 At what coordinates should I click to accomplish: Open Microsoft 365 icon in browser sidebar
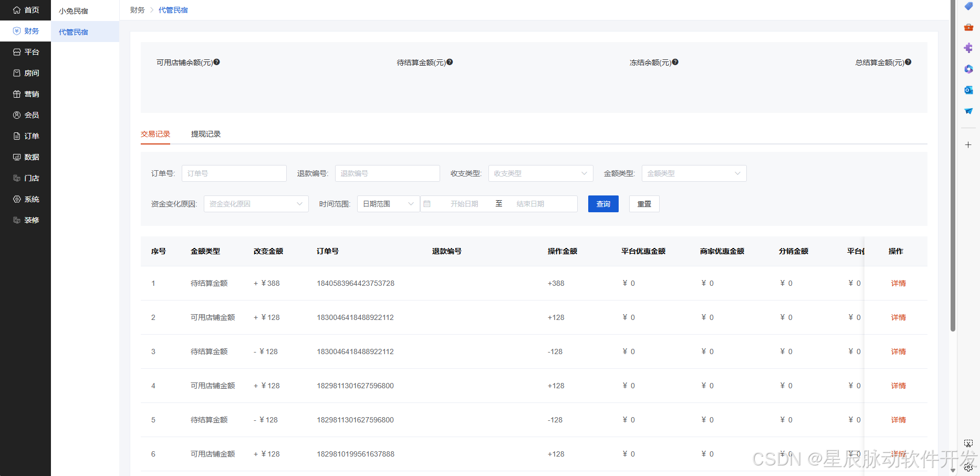click(x=968, y=69)
